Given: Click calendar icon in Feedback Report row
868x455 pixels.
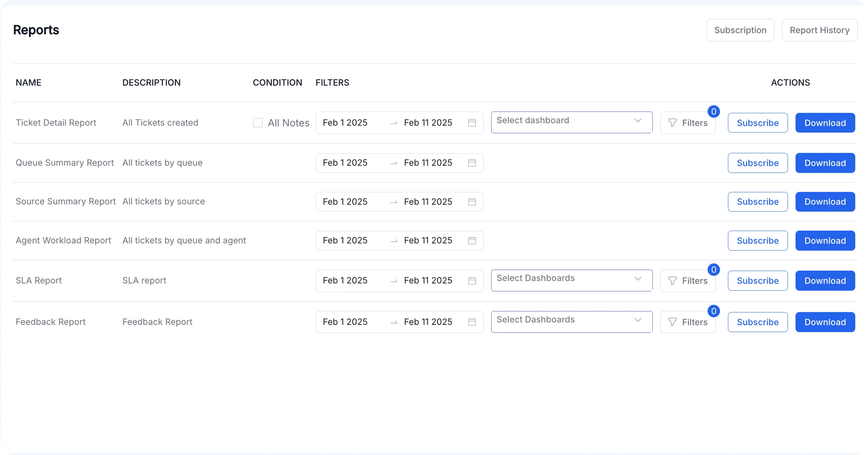Looking at the screenshot, I should click(472, 322).
